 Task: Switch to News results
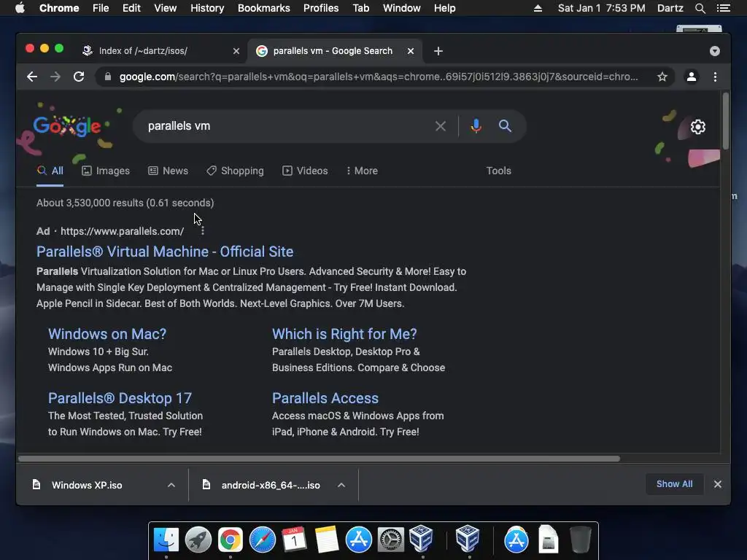169,171
